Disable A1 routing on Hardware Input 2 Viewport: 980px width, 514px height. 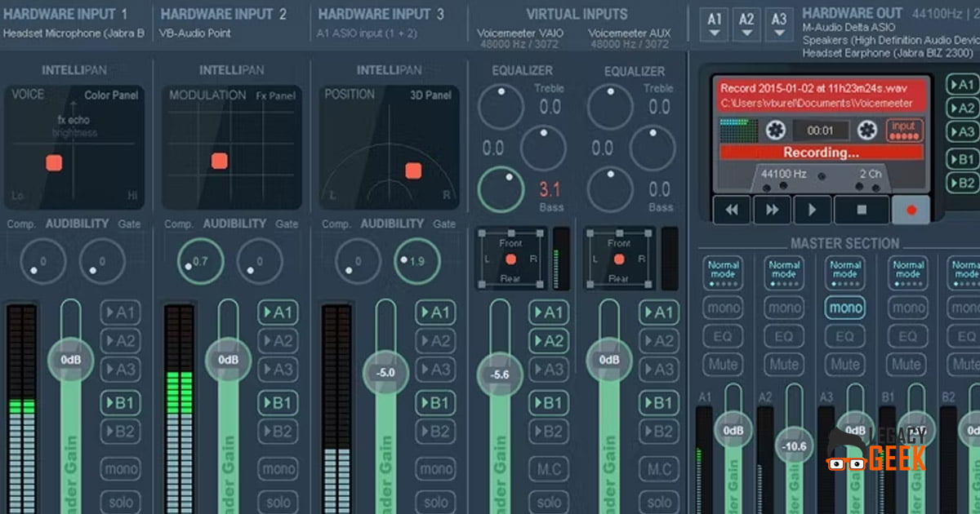click(x=277, y=312)
